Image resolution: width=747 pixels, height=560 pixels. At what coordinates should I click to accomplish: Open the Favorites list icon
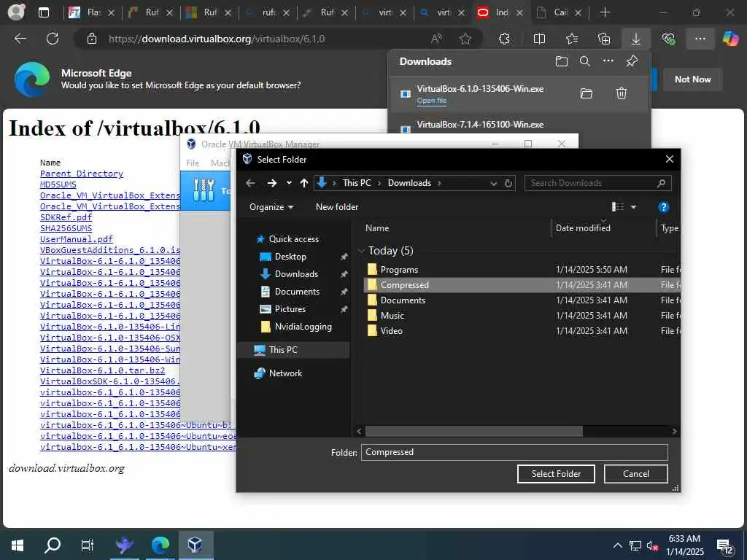pos(572,39)
